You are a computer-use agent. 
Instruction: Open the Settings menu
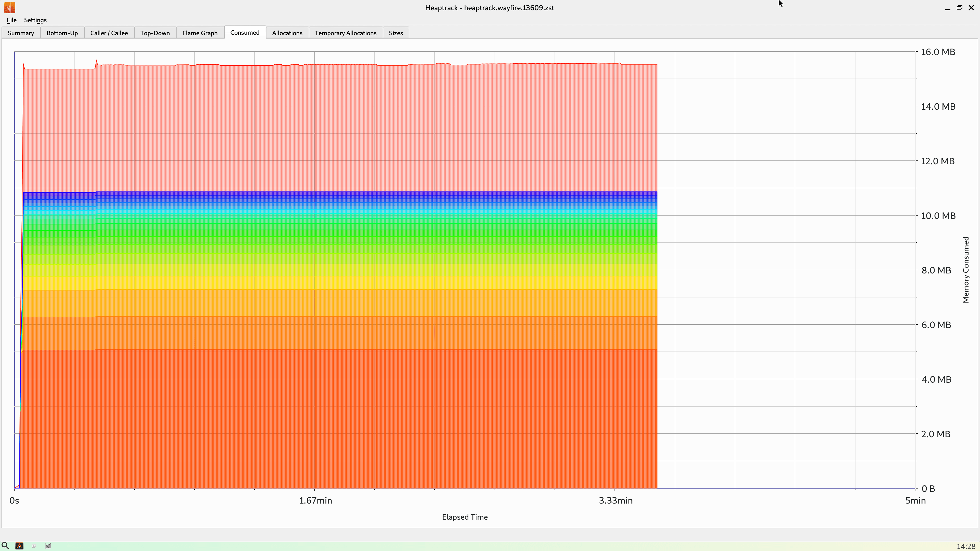coord(35,20)
